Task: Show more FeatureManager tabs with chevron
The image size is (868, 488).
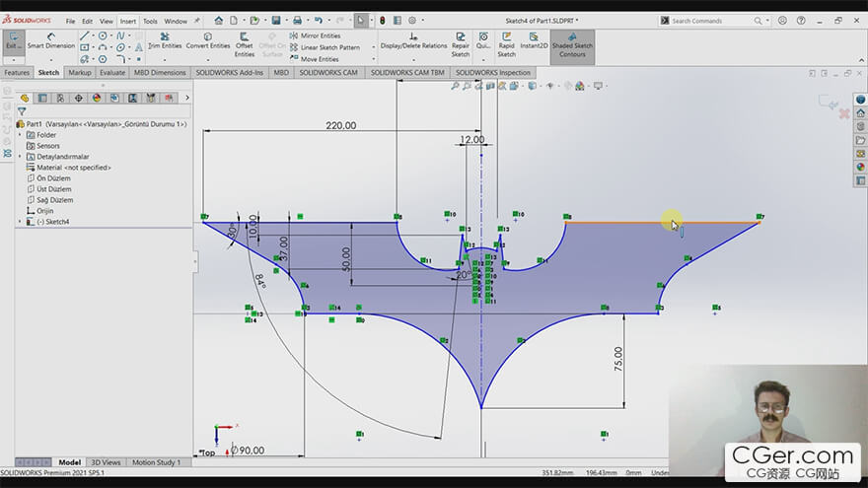Action: coord(187,98)
